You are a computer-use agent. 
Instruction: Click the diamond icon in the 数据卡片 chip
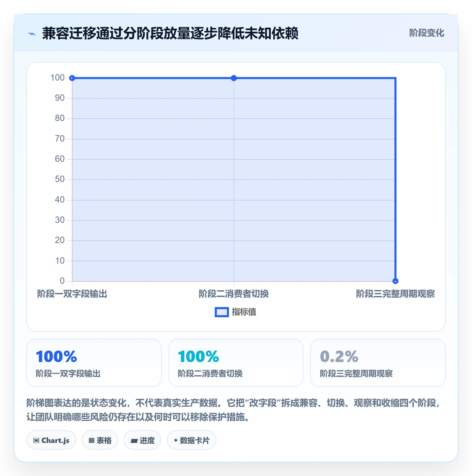(x=176, y=440)
